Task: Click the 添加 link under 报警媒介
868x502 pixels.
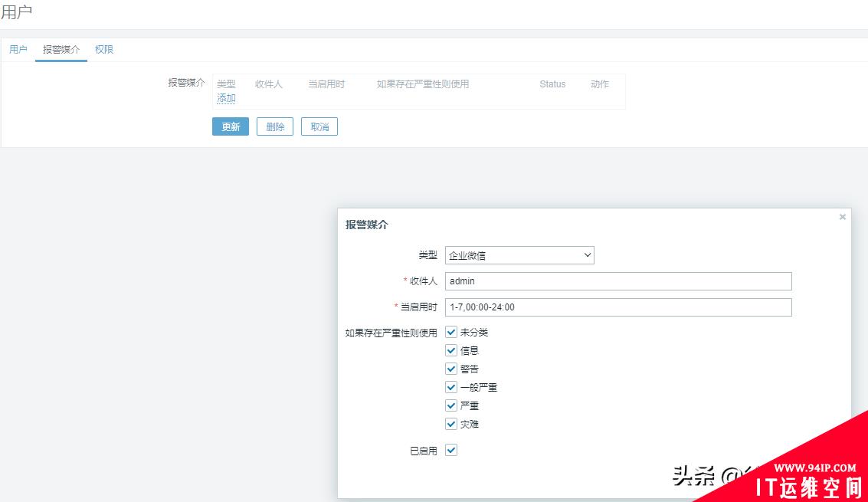Action: point(226,98)
